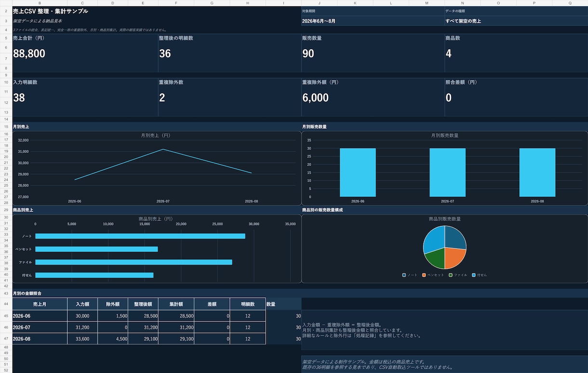The width and height of the screenshot is (588, 373).
Task: Click the 2026-06 bar in 月別販売数量 chart
Action: pyautogui.click(x=358, y=172)
